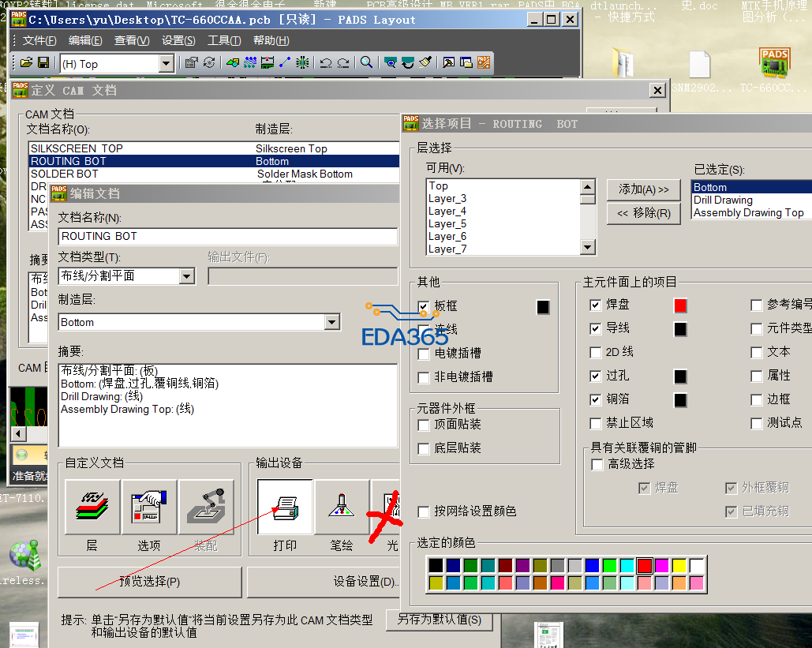Screen dimensions: 812x648
Task: Click the Cycle selection icon in toolbar
Action: click(209, 63)
